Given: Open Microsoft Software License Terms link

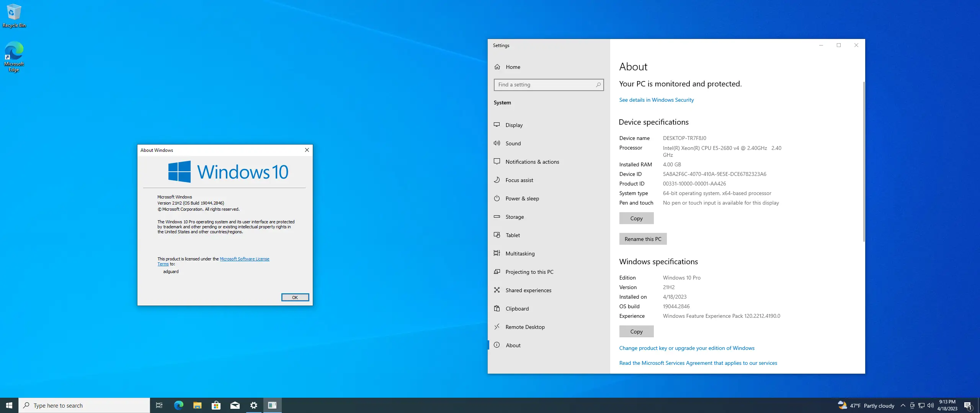Looking at the screenshot, I should coord(245,259).
